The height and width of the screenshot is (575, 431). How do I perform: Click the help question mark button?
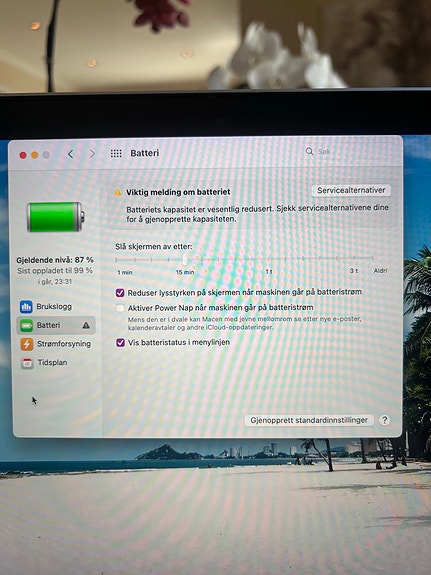384,420
